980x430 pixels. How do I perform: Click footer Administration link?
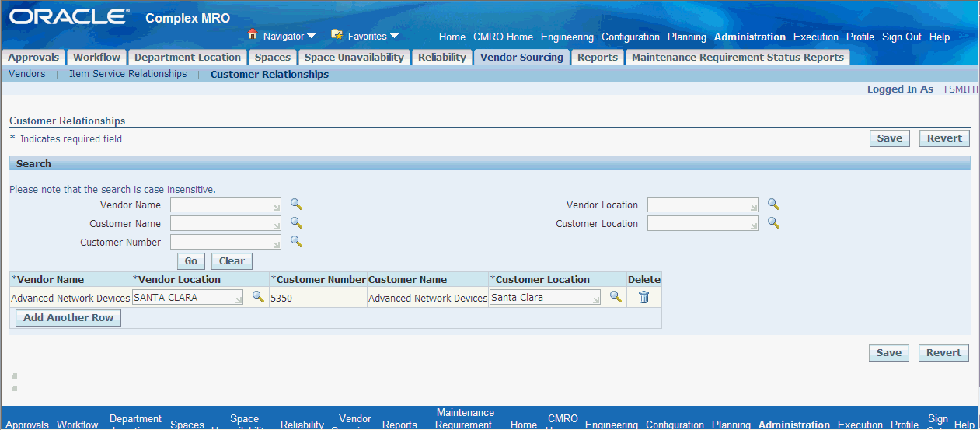coord(794,425)
